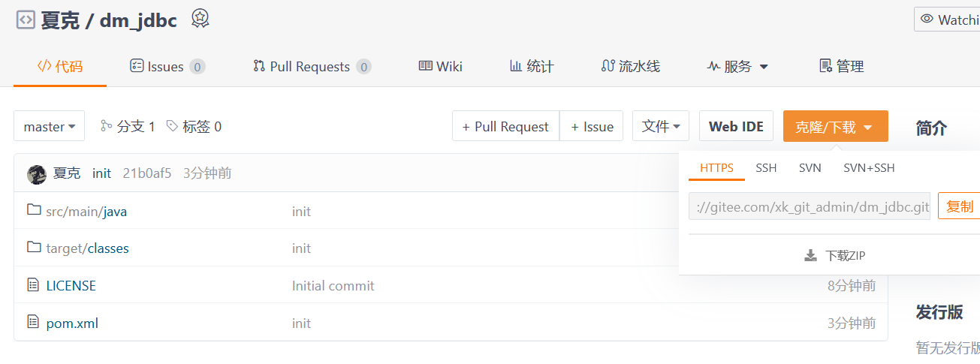Click the 发行版 heading in sidebar
The height and width of the screenshot is (364, 980).
tap(939, 312)
